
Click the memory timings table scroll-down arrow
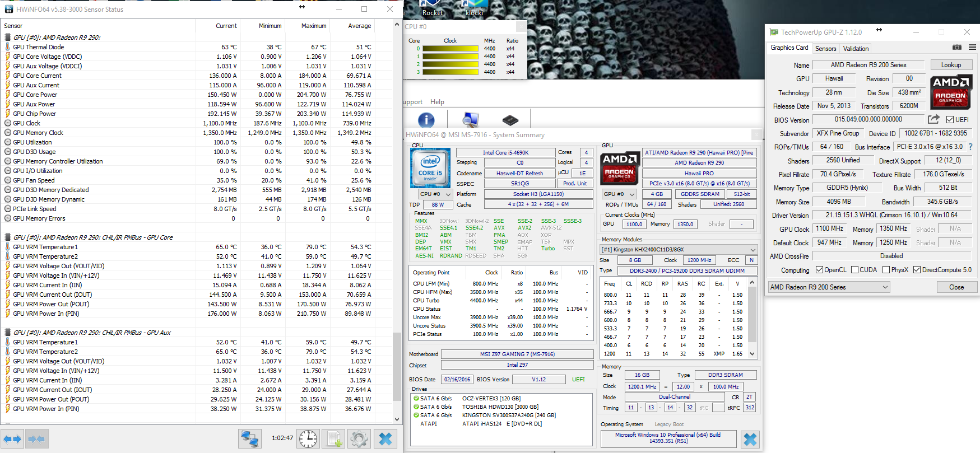point(753,354)
